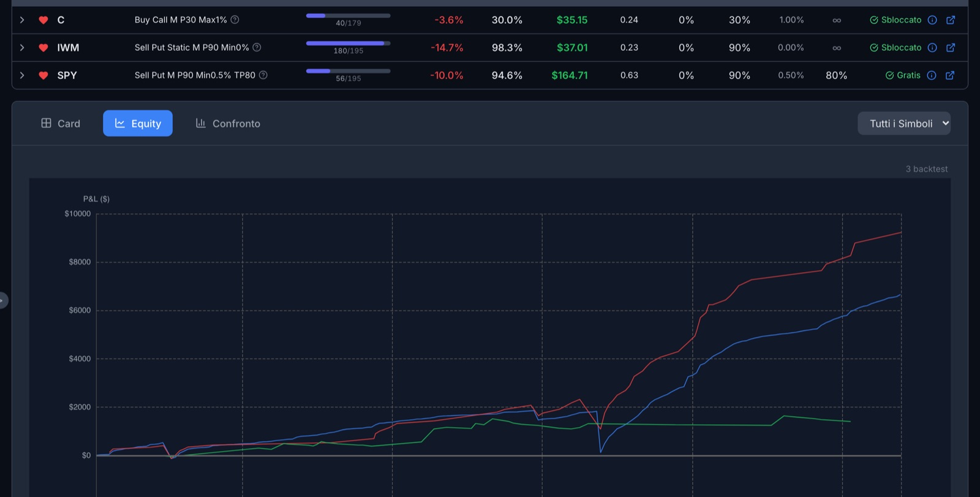Click the Gratis label in SPY row

[x=908, y=75]
